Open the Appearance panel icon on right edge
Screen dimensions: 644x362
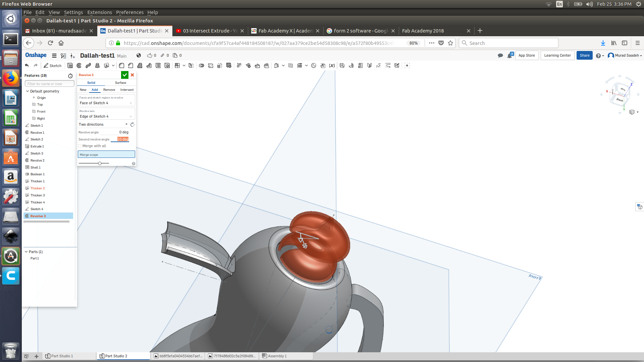(x=640, y=207)
